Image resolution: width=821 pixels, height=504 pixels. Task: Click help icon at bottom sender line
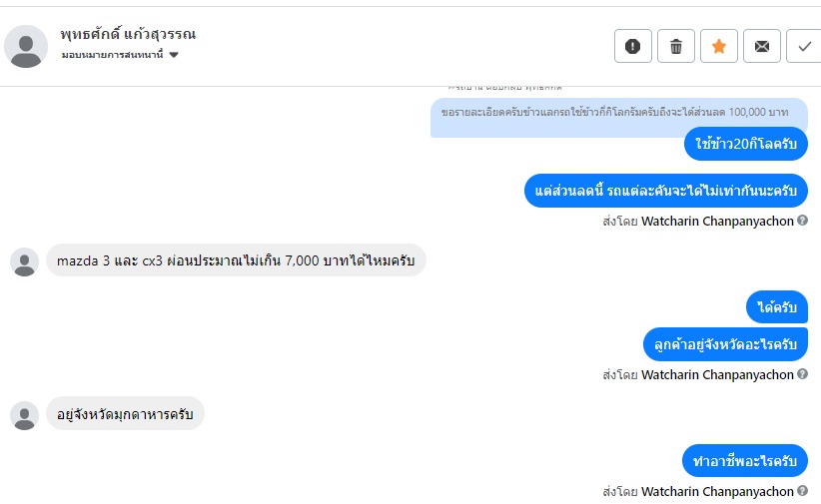803,491
